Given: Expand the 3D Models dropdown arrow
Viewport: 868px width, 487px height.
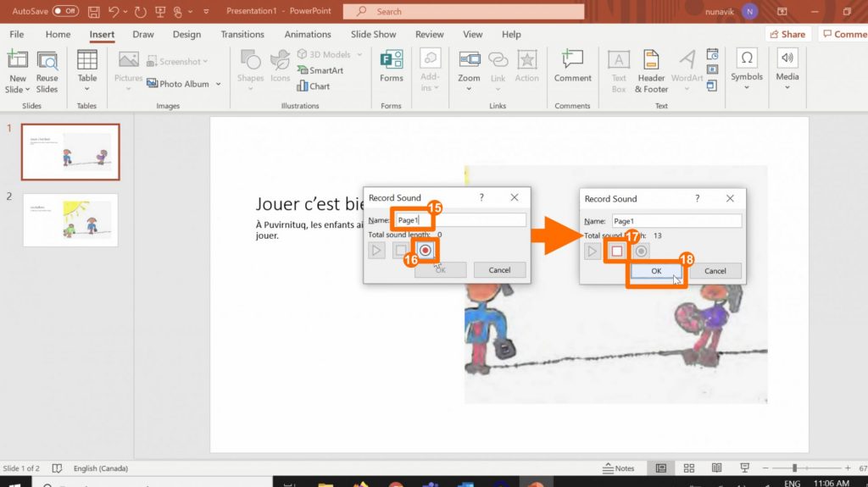Looking at the screenshot, I should pos(359,55).
